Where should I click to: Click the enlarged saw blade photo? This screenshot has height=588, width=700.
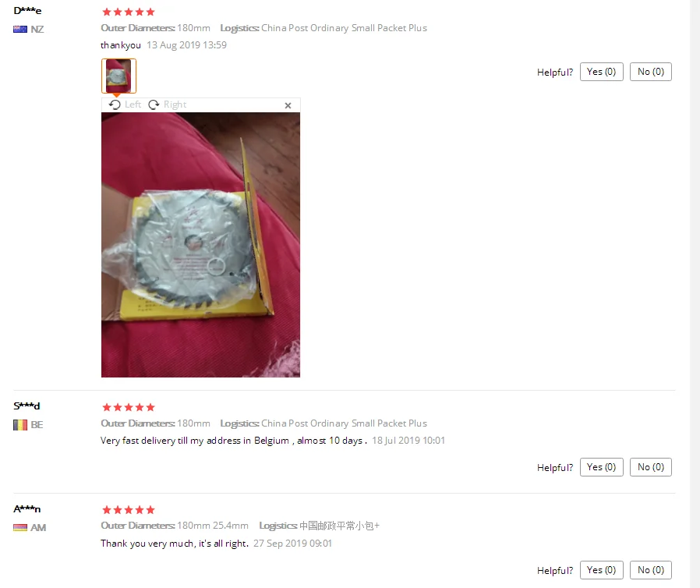tap(200, 245)
